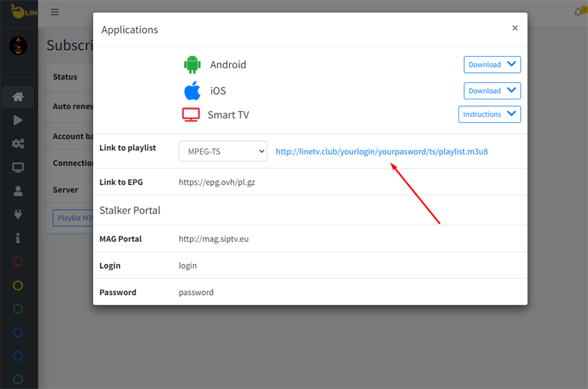This screenshot has height=389, width=588.
Task: Click the Applications dialog title
Action: [130, 30]
